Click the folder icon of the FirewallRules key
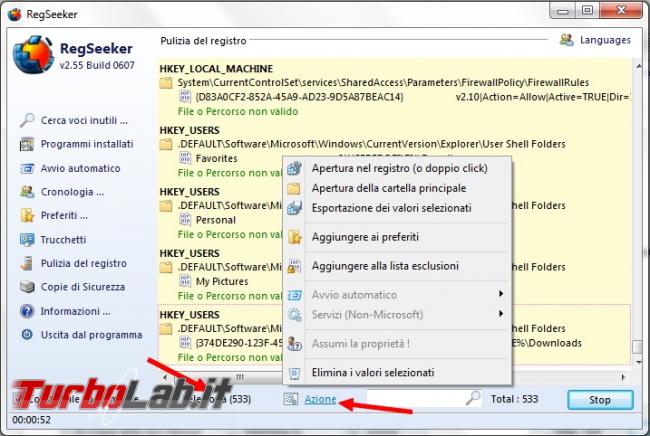This screenshot has width=650, height=436. pyautogui.click(x=166, y=83)
